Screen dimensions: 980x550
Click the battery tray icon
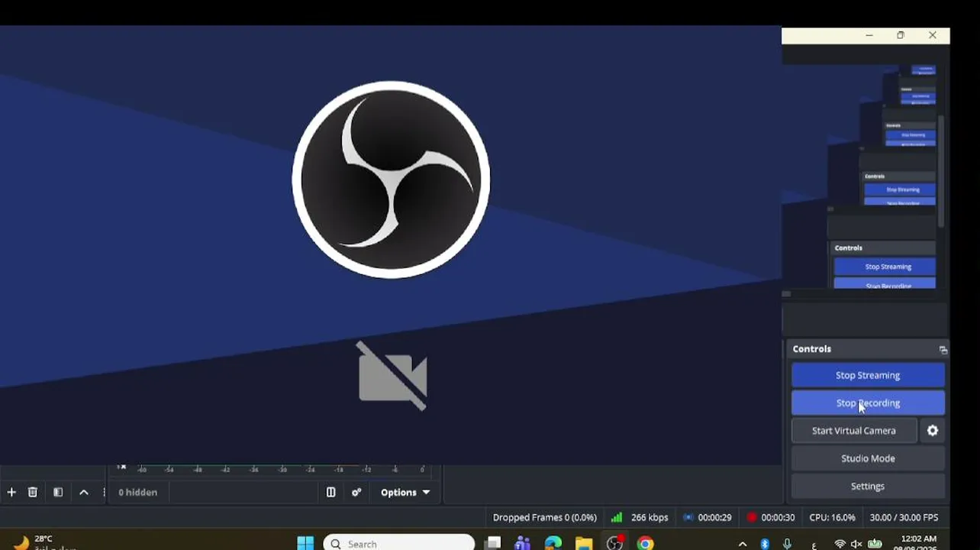875,544
